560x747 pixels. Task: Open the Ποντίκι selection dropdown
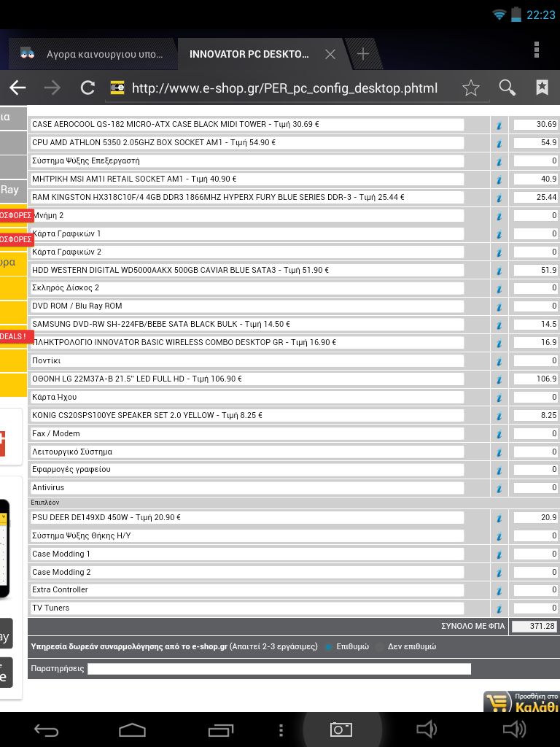click(246, 360)
